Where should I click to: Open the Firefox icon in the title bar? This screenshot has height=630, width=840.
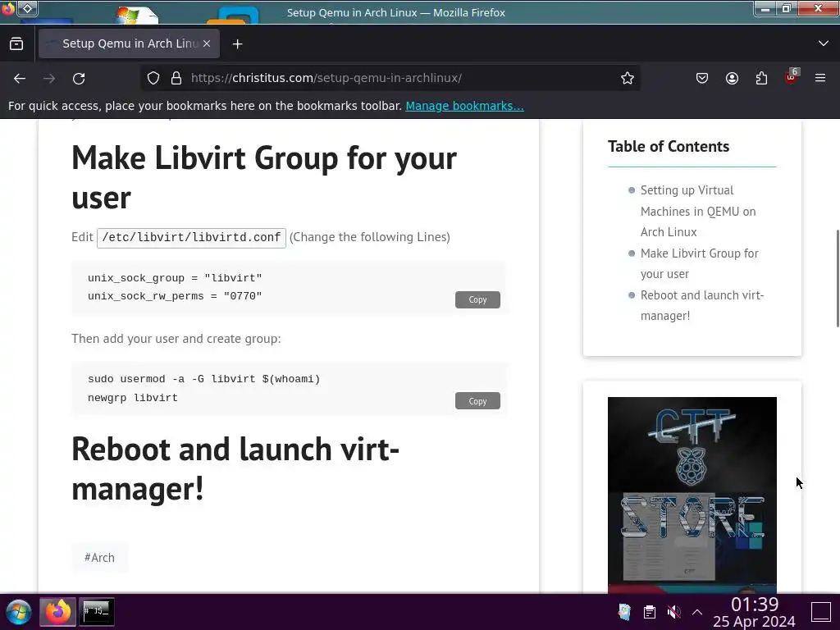click(x=7, y=8)
